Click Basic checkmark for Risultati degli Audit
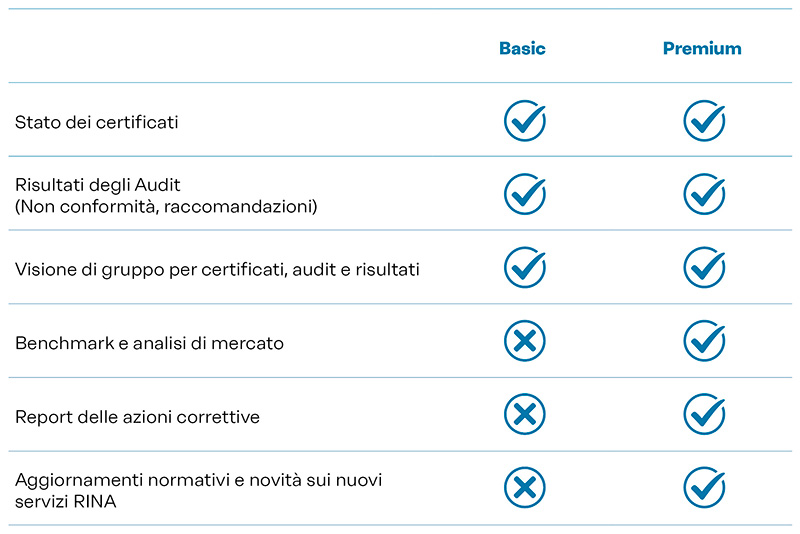 coord(523,194)
